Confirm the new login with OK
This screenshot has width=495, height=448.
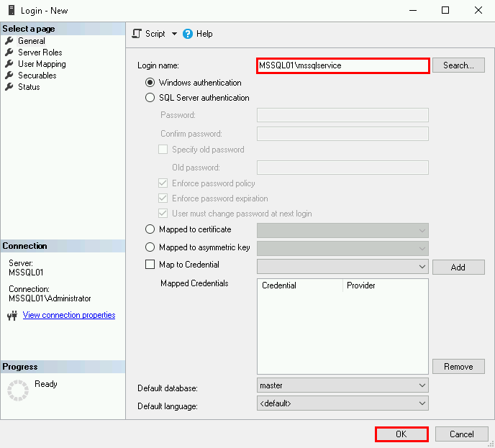point(401,434)
